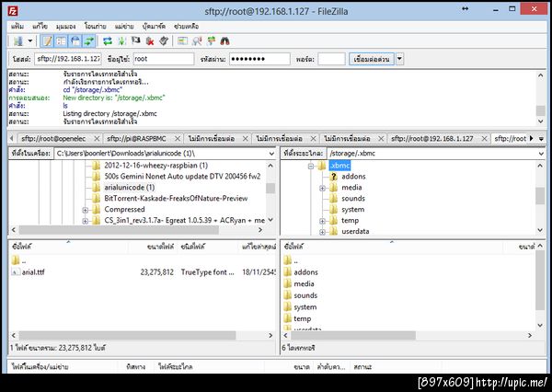Select the temp folder in the remote file list
The height and width of the screenshot is (392, 552).
coord(302,318)
